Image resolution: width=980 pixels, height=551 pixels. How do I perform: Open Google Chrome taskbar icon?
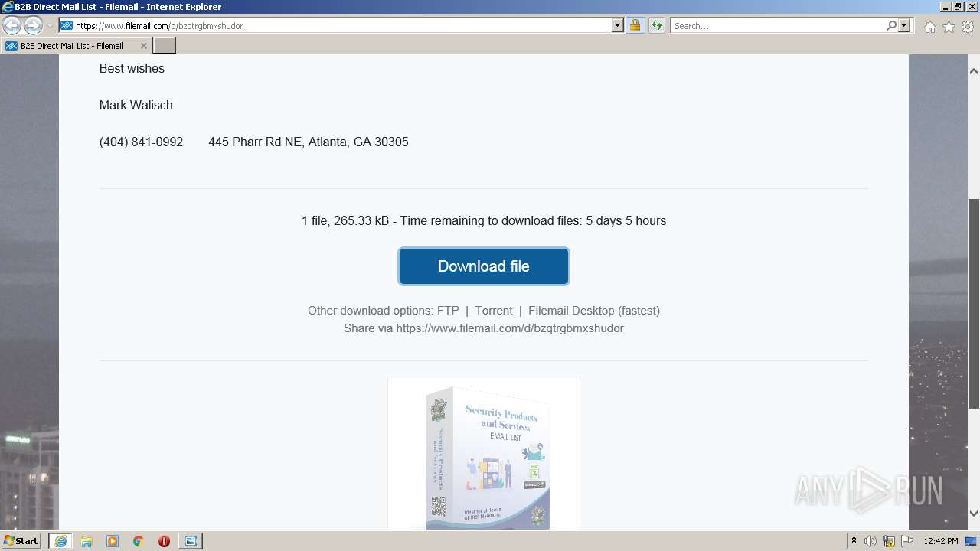click(x=139, y=541)
